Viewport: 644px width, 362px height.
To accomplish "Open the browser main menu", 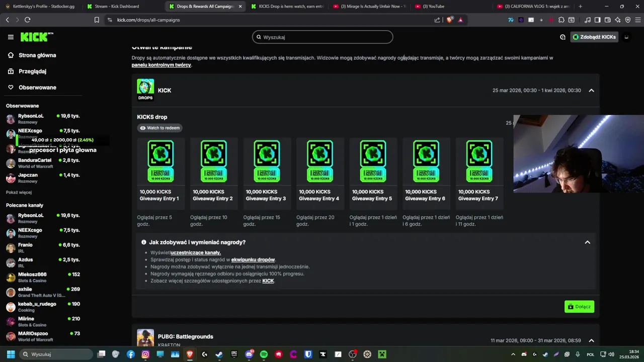I will click(637, 20).
